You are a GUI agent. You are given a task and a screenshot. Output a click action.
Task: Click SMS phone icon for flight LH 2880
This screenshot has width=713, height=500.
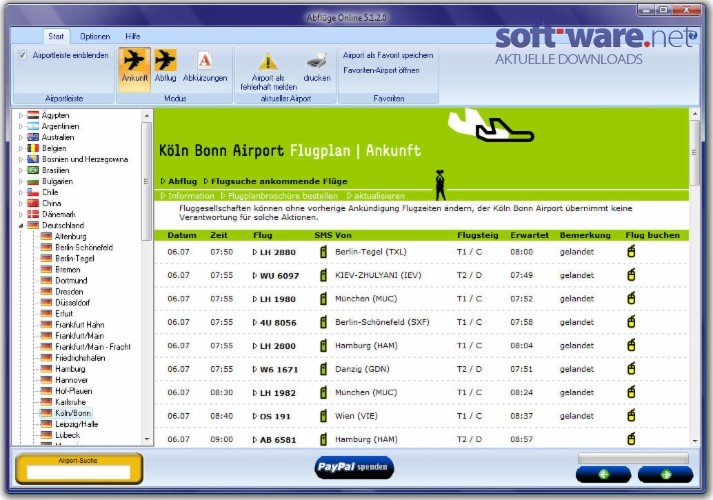(x=323, y=251)
